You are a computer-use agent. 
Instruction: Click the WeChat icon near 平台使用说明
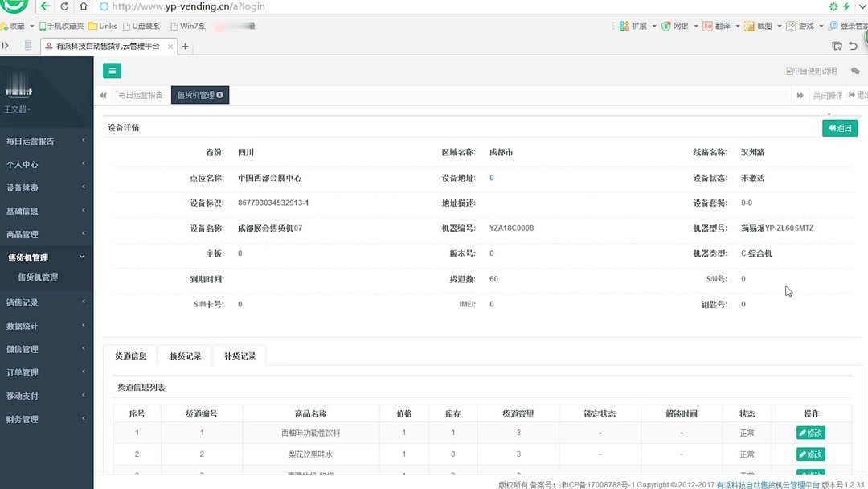click(x=856, y=70)
